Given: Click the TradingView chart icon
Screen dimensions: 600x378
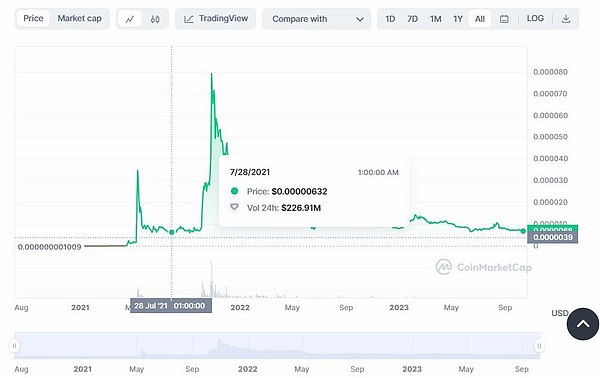Looking at the screenshot, I should [x=189, y=19].
